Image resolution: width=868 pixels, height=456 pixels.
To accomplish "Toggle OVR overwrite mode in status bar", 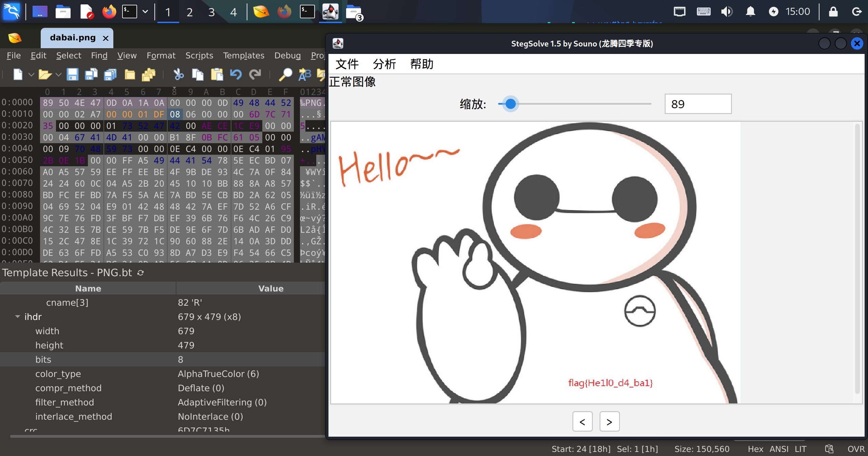I will pos(855,449).
